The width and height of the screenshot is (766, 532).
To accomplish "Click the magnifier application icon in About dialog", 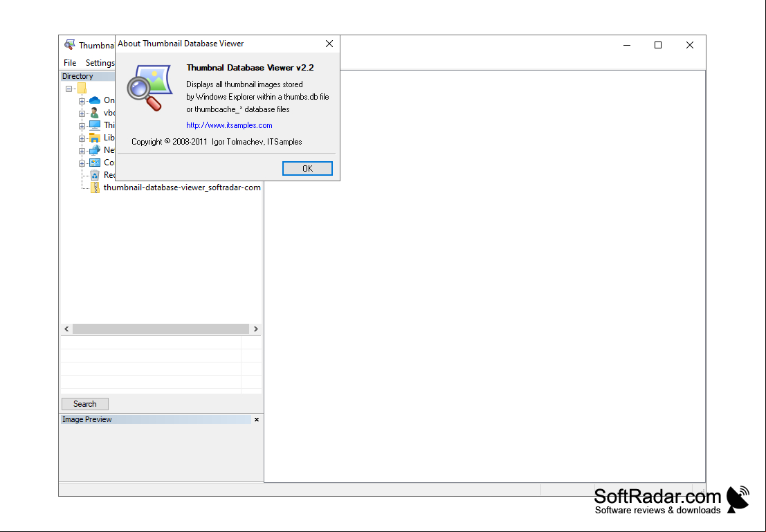I will click(x=149, y=88).
